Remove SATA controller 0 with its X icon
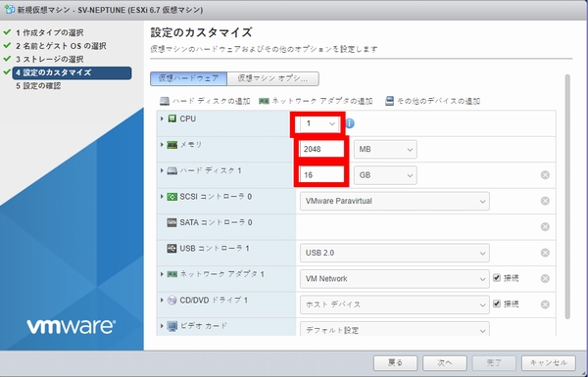The image size is (588, 377). (545, 227)
